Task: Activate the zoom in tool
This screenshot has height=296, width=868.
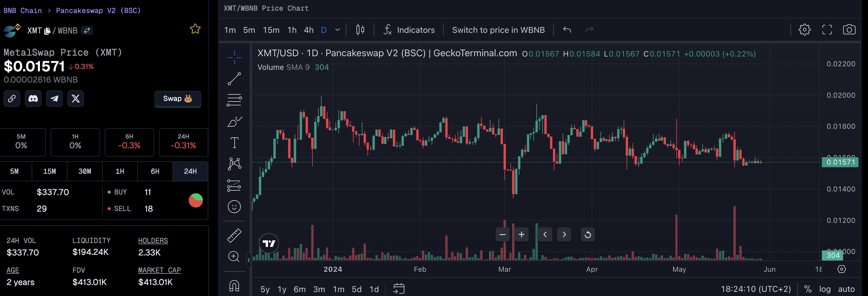Action: [234, 257]
